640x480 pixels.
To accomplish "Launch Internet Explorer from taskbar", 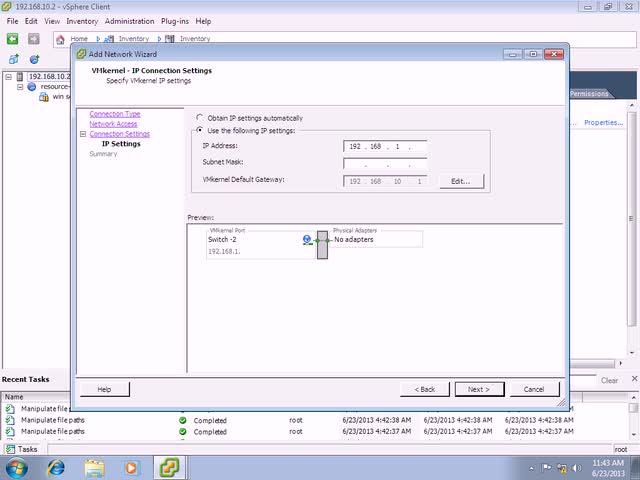I will point(56,468).
